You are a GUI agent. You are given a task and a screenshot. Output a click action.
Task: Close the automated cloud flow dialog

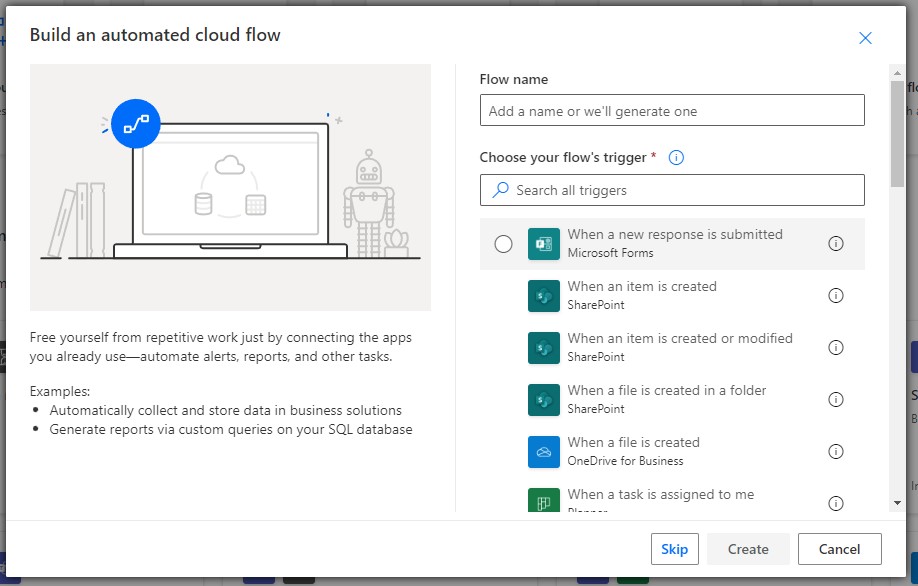click(865, 38)
